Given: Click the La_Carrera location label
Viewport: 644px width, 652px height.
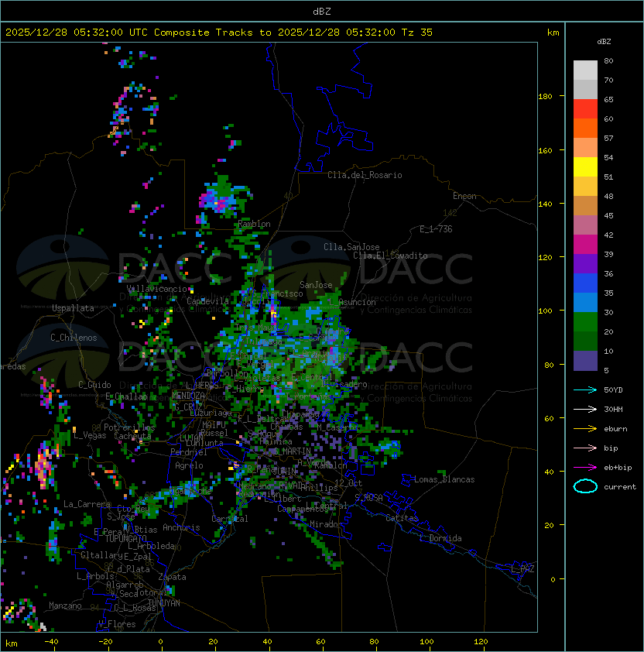Looking at the screenshot, I should click(87, 504).
